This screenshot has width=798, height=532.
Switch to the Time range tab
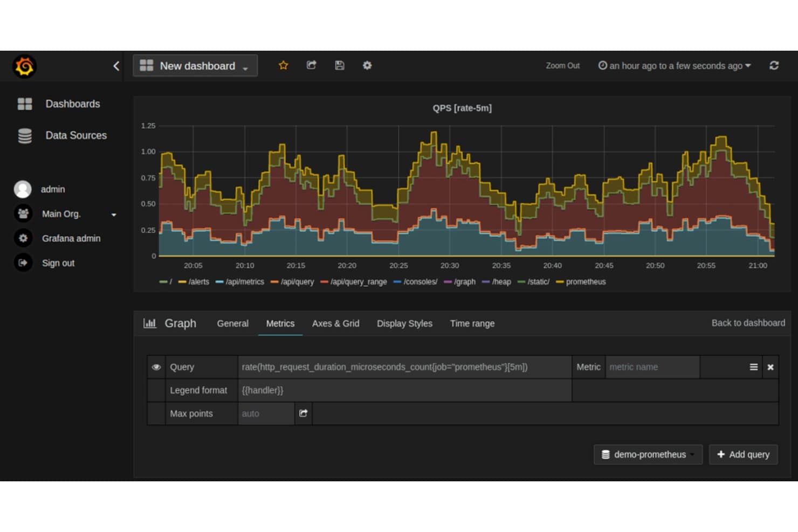coord(472,323)
